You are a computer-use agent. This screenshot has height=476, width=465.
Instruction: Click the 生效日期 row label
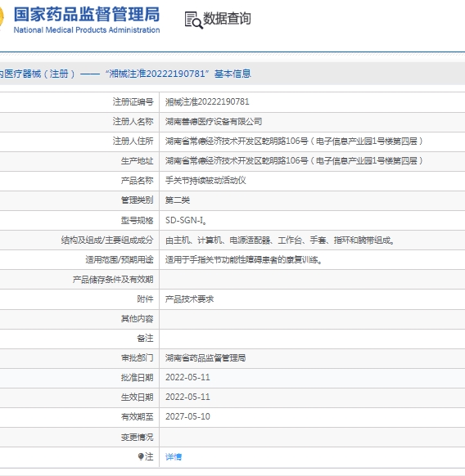(137, 397)
